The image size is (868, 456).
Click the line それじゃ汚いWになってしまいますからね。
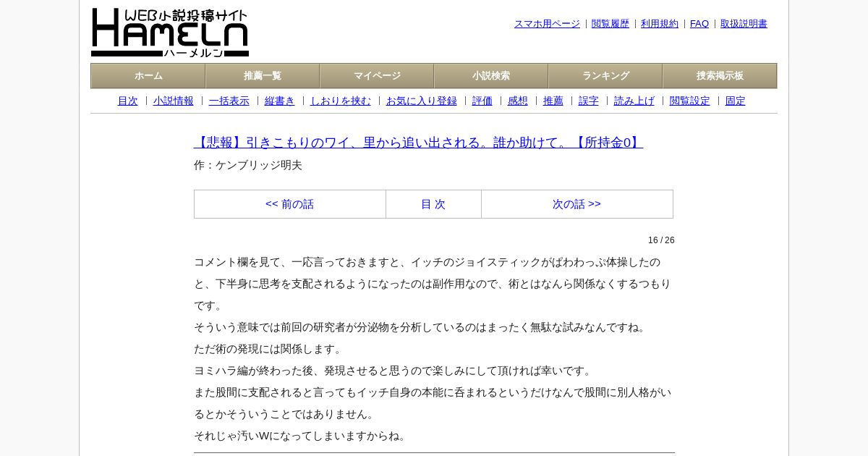pos(302,436)
